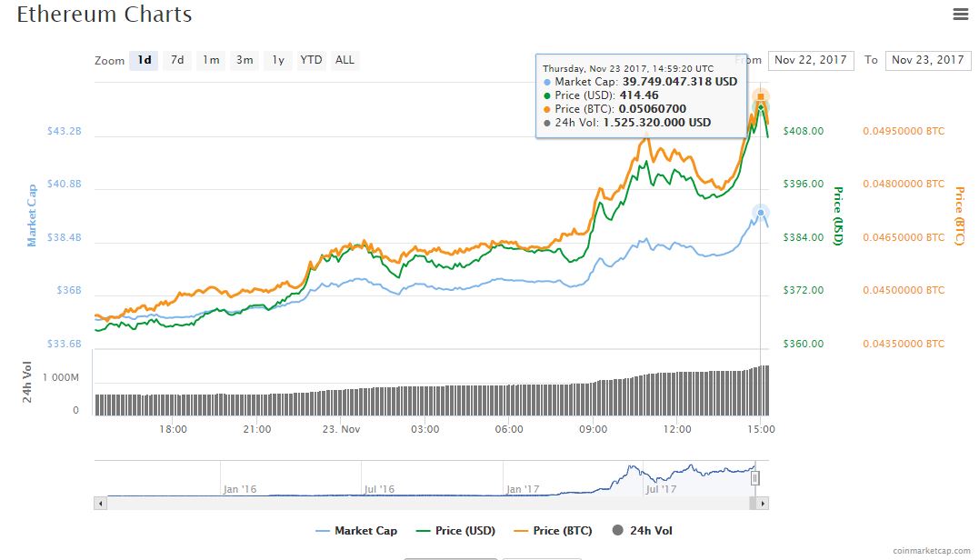Click the 0.04950000 BTC axis label

(904, 131)
